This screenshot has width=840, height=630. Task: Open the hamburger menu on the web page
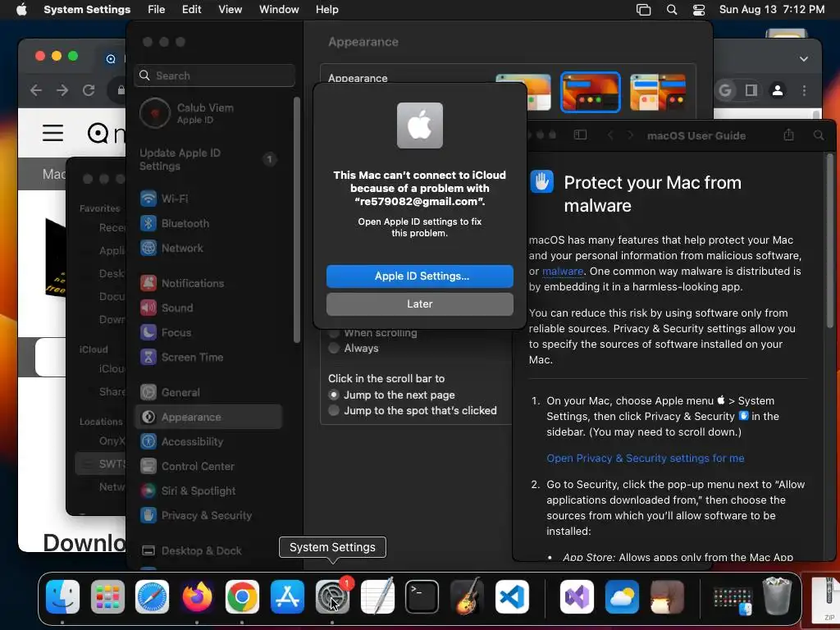coord(53,133)
